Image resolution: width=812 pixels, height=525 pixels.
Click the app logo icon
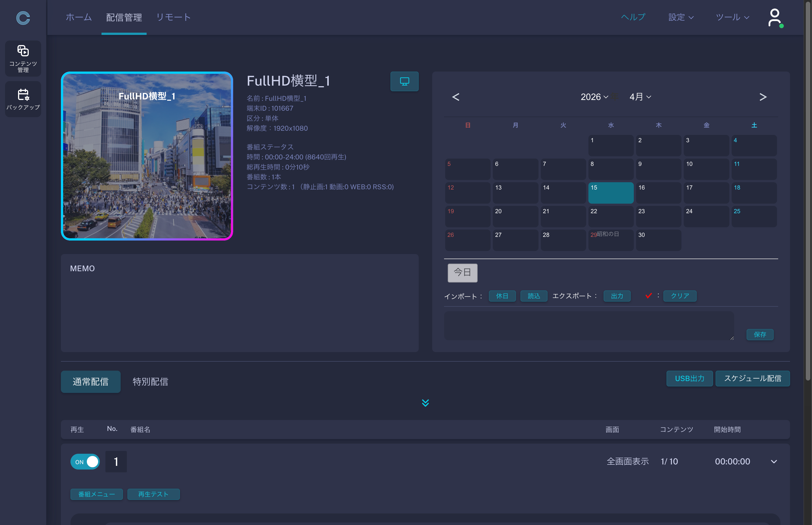click(23, 18)
